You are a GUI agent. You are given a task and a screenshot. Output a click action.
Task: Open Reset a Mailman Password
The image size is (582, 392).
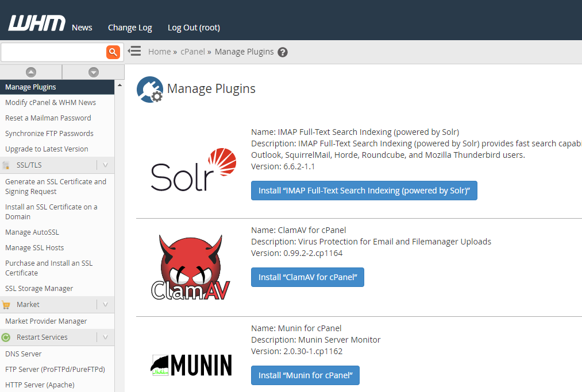[48, 118]
